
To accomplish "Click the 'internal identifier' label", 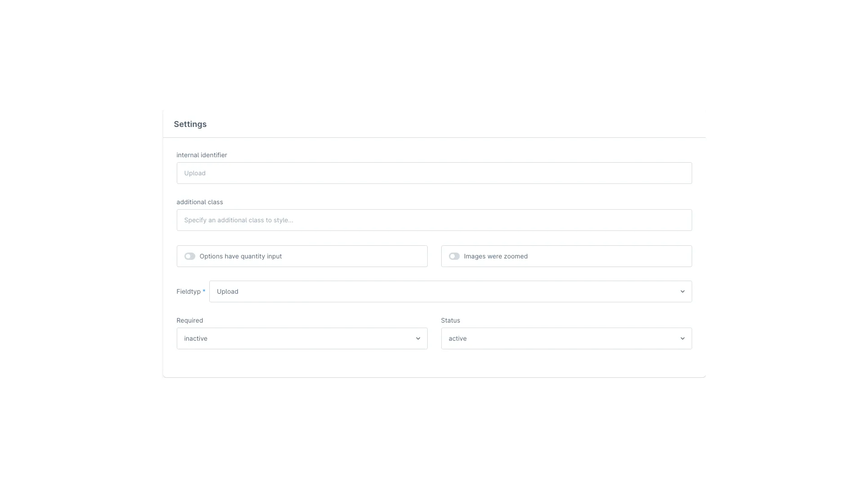I will click(202, 155).
